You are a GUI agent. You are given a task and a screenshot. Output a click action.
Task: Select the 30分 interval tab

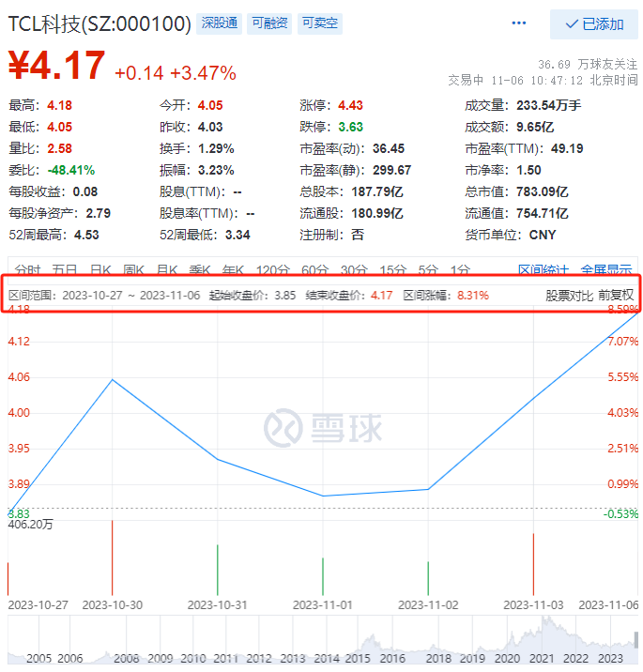click(x=354, y=270)
